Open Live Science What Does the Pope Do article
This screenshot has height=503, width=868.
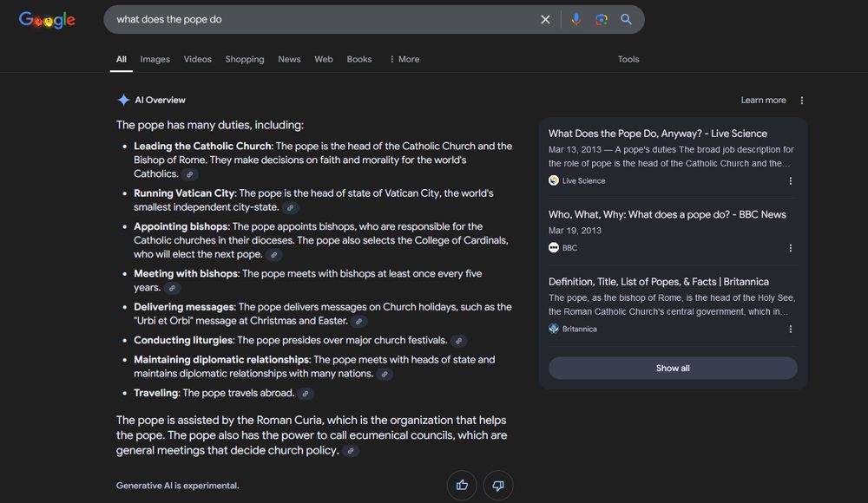(x=658, y=134)
